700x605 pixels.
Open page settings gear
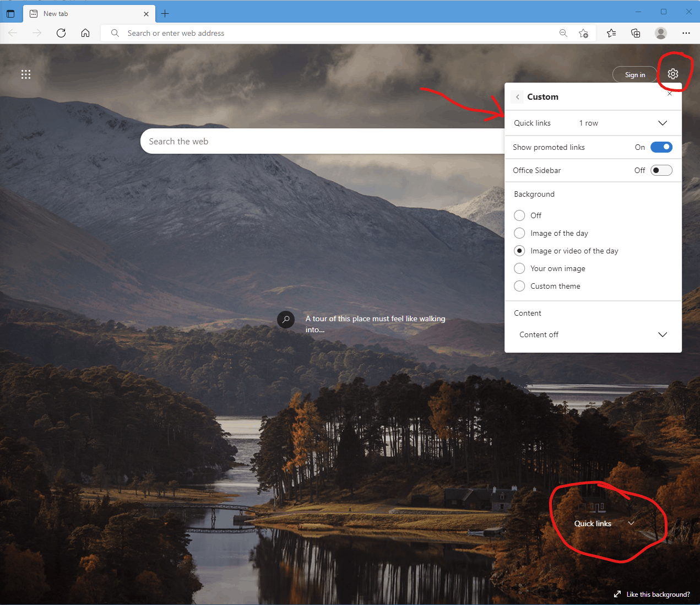tap(673, 74)
